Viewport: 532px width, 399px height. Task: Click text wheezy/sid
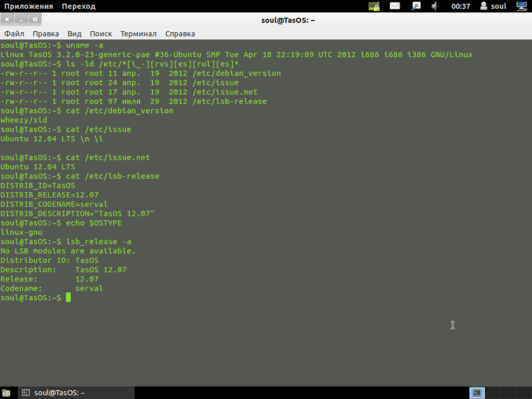(24, 120)
